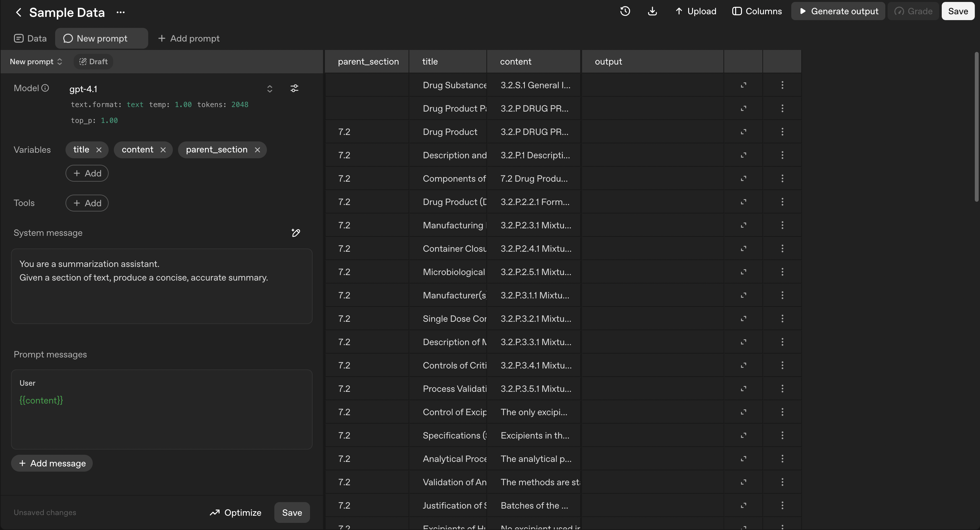Click the Draft status badge
980x530 pixels.
pyautogui.click(x=93, y=61)
